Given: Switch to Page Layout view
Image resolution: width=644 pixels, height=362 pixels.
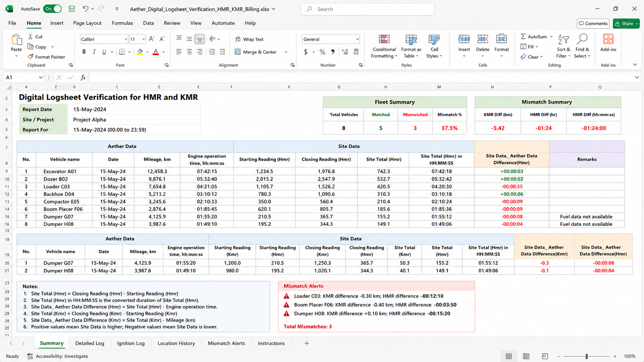Looking at the screenshot, I should pyautogui.click(x=526, y=356).
